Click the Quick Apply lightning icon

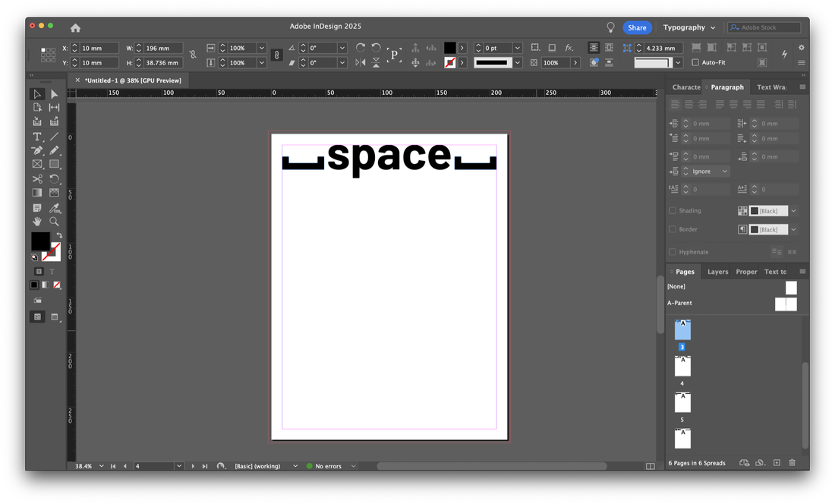tap(784, 54)
